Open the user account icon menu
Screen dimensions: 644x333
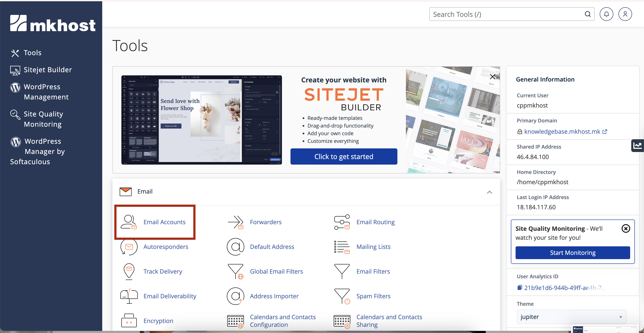[x=625, y=14]
